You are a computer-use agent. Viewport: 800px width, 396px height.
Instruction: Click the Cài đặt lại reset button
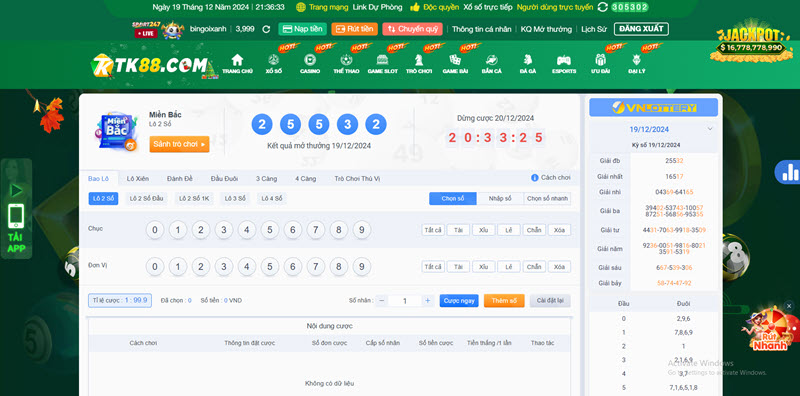pyautogui.click(x=550, y=301)
